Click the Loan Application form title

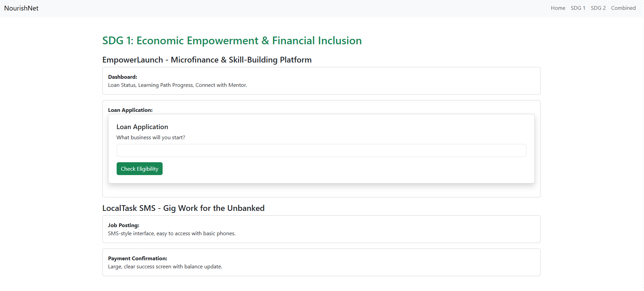(x=142, y=127)
